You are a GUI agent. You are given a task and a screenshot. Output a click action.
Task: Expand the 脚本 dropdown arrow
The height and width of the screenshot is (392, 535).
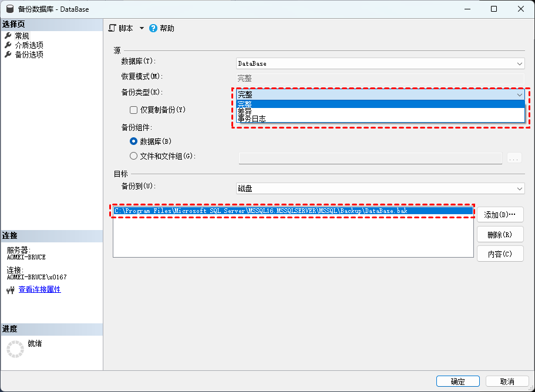click(142, 28)
